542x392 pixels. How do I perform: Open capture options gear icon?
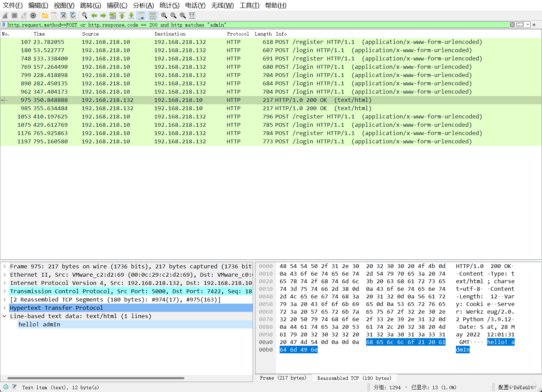tap(33, 16)
